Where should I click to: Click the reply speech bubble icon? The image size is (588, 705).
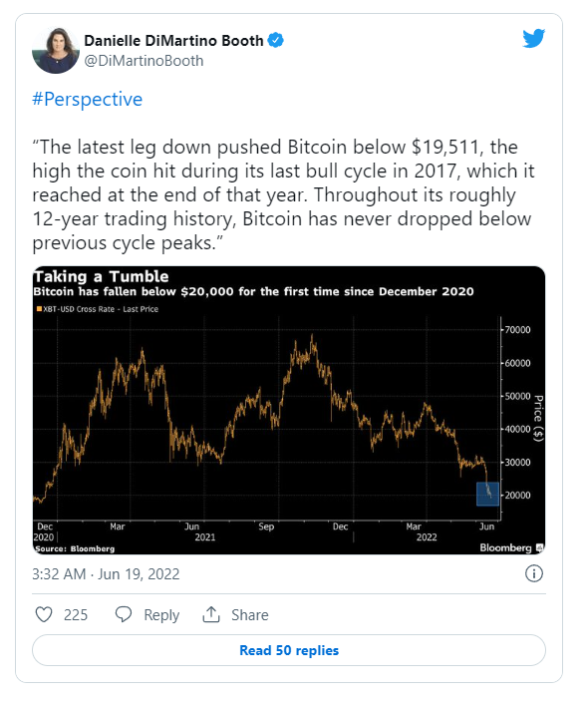pyautogui.click(x=124, y=614)
